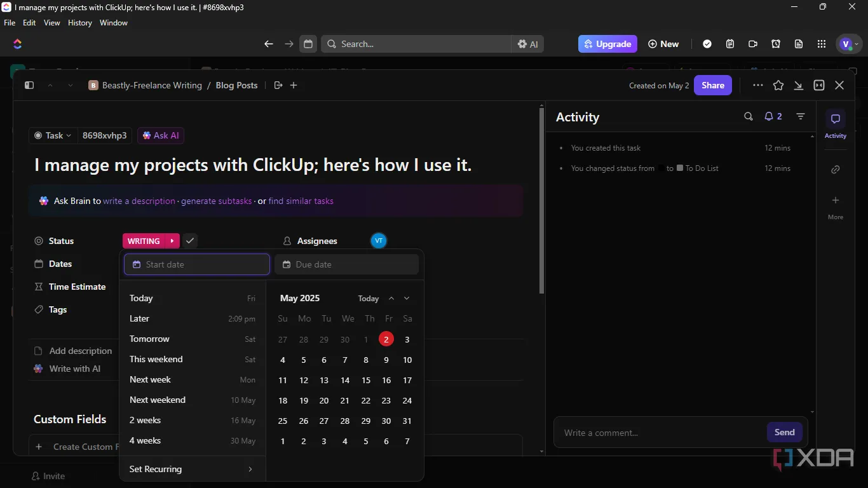Focus the Due date field

tap(347, 264)
